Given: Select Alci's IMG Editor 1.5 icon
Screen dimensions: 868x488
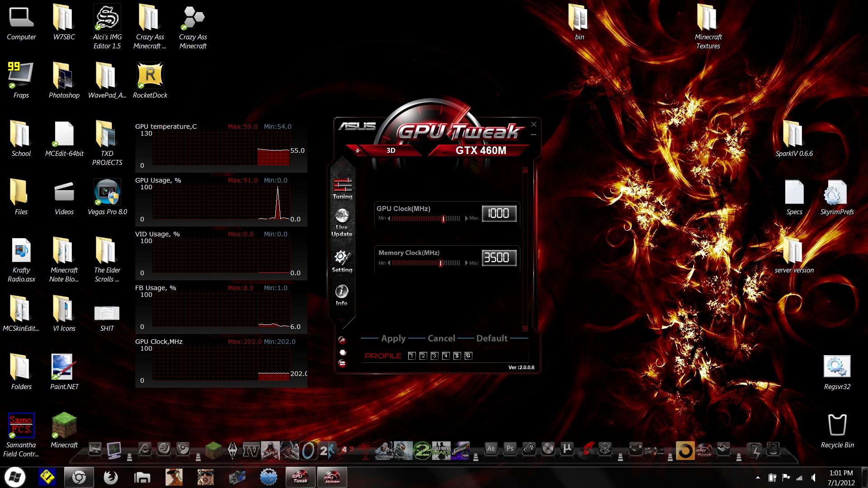Looking at the screenshot, I should [x=107, y=26].
